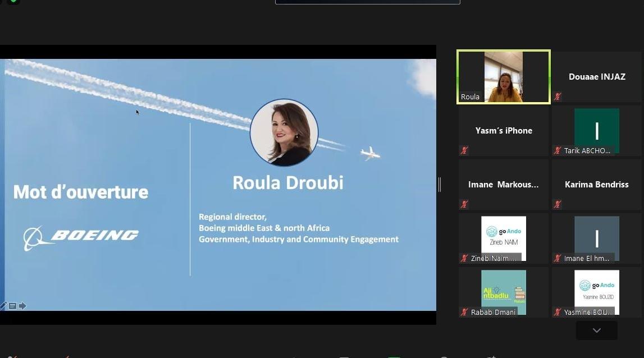Advance to next slide with arrow icon
644x358 pixels.
(x=22, y=306)
